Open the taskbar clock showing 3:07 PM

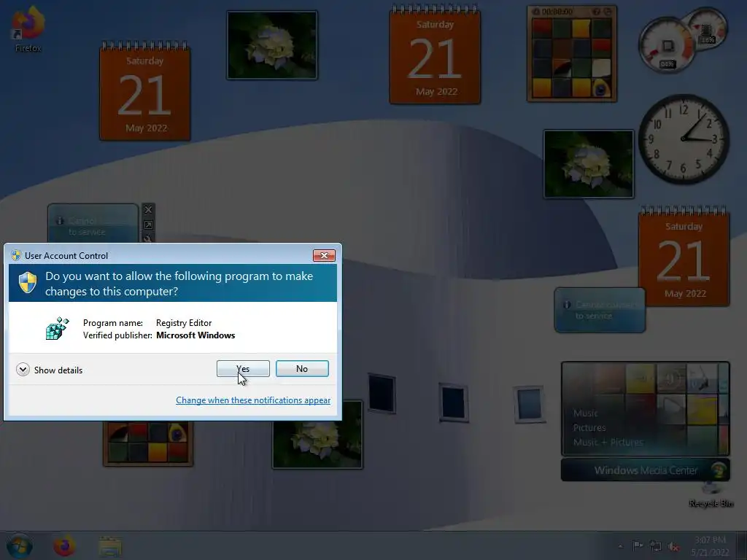point(710,546)
